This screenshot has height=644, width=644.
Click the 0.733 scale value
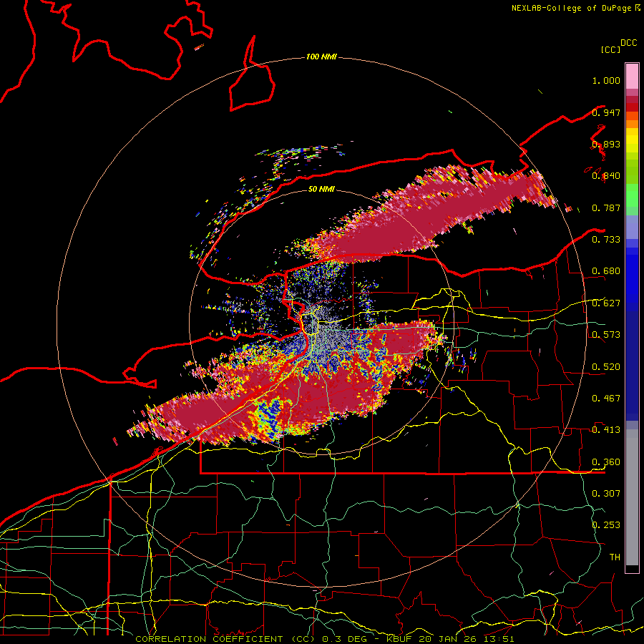pos(606,239)
